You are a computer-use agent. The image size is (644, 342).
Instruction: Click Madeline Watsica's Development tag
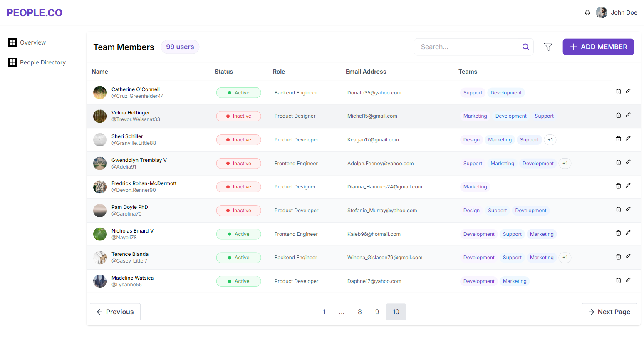click(x=479, y=281)
